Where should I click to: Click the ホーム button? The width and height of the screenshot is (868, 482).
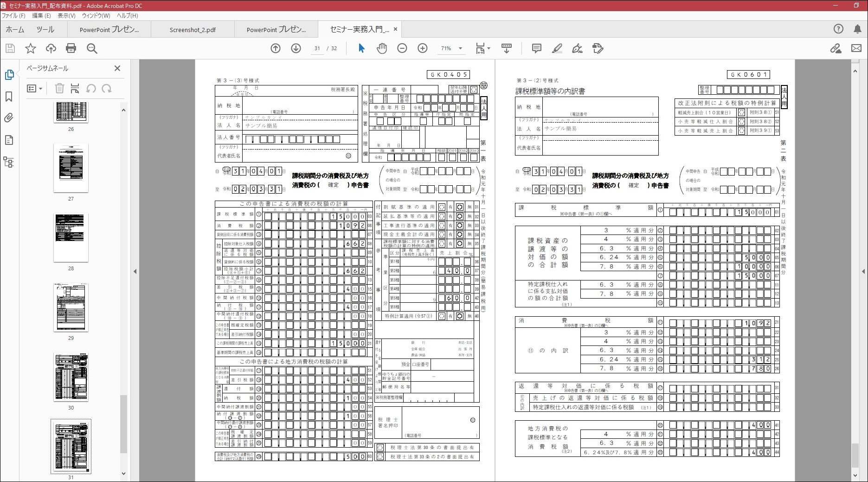coord(15,30)
